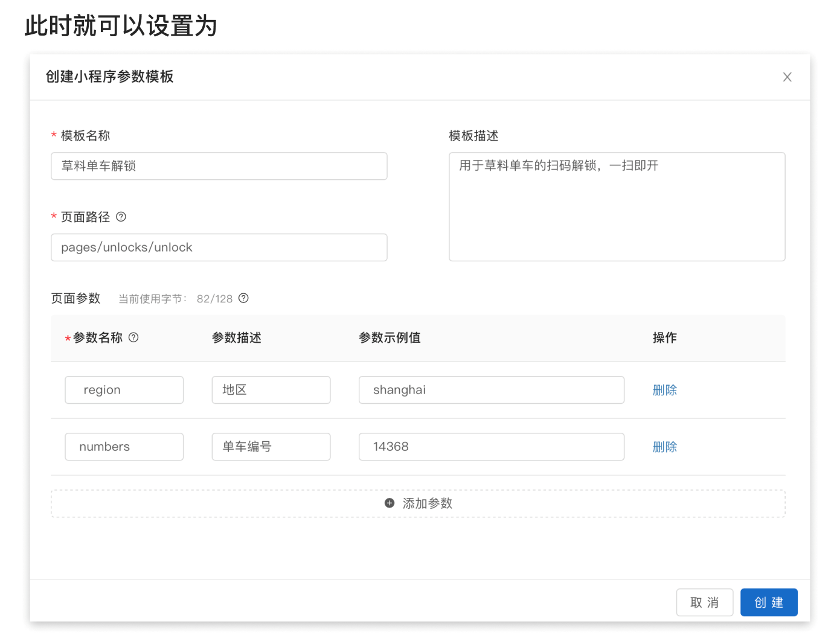This screenshot has height=644, width=834.
Task: Edit the shanghai example value field
Action: click(x=492, y=390)
